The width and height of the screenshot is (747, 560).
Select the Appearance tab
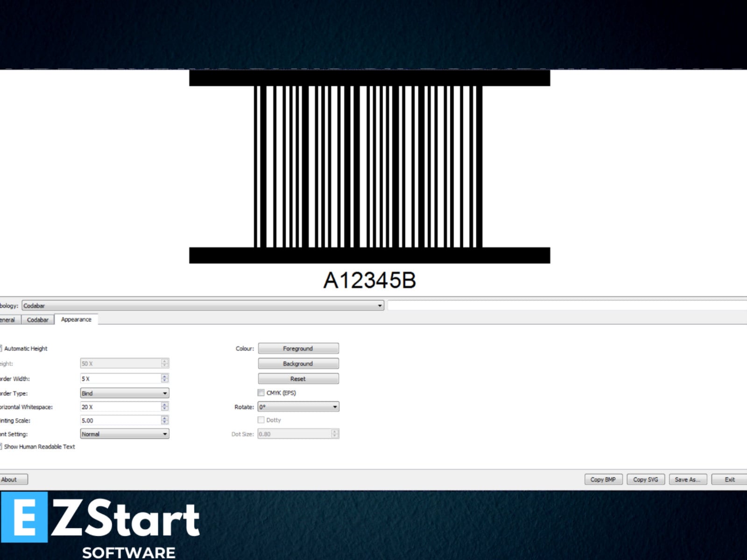coord(76,319)
